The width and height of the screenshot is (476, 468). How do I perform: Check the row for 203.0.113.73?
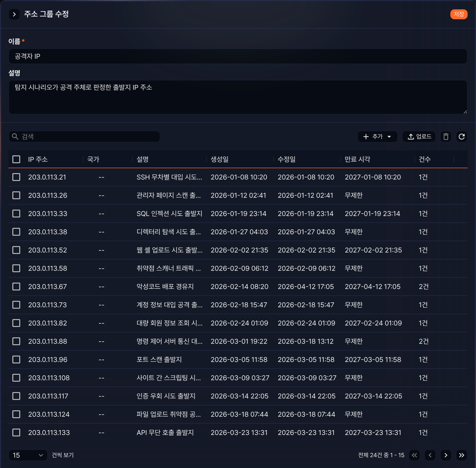click(x=16, y=305)
